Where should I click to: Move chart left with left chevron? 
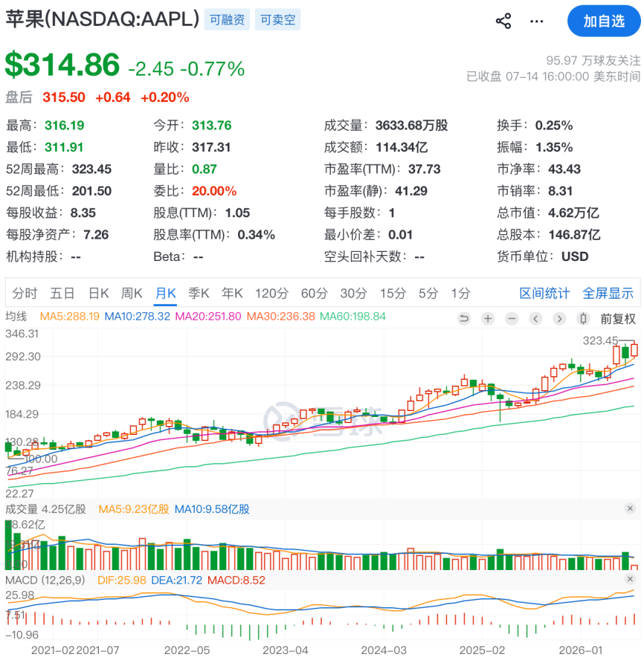535,318
